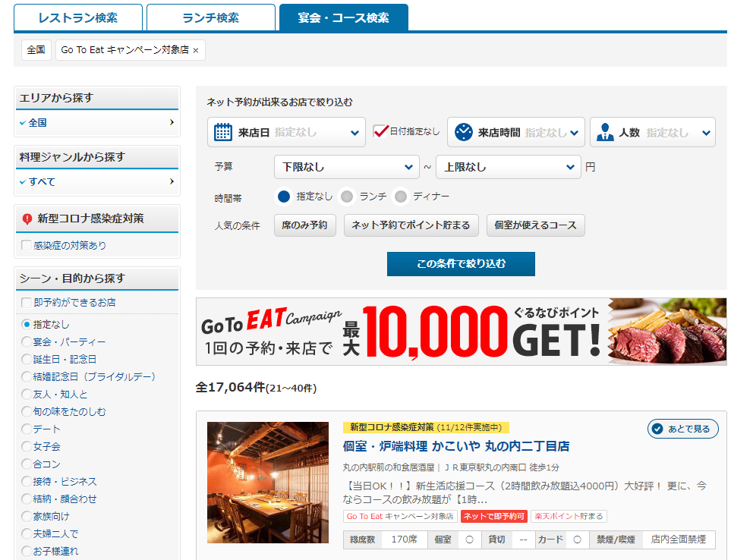Click the 個室が使えるコース condition button
Image resolution: width=731 pixels, height=560 pixels.
pos(536,225)
